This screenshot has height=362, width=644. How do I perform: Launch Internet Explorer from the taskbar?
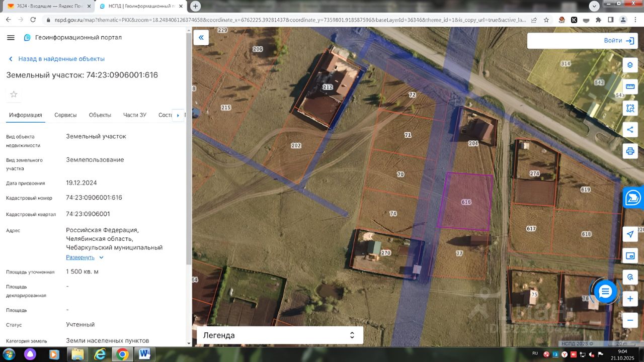pyautogui.click(x=100, y=354)
